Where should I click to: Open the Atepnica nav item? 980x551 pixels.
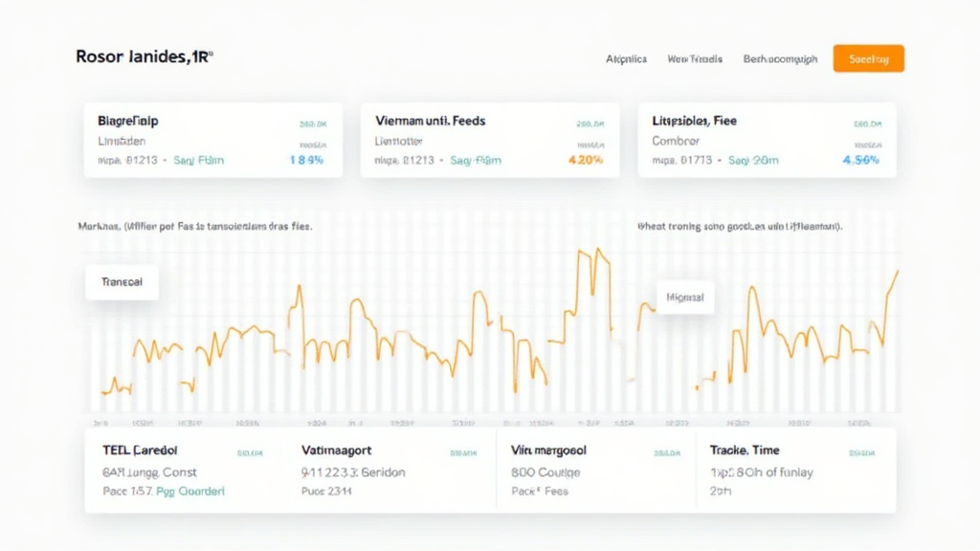click(x=626, y=59)
